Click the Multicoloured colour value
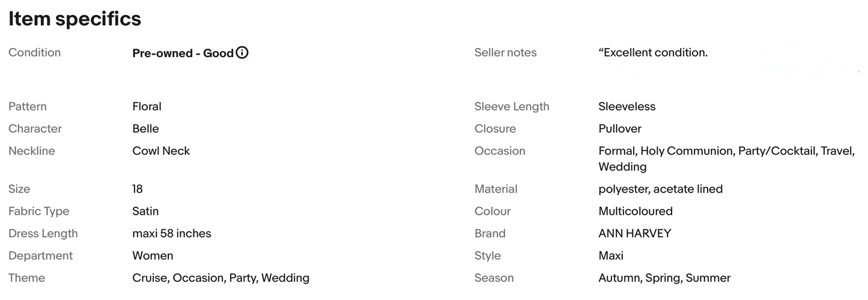Image resolution: width=868 pixels, height=300 pixels. 636,211
